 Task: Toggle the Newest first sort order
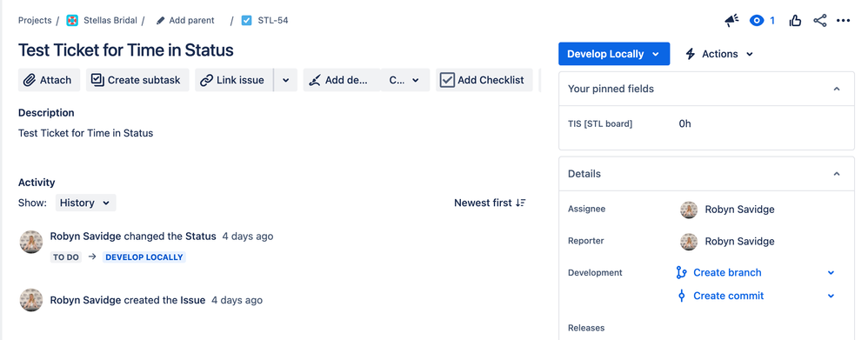click(x=490, y=203)
